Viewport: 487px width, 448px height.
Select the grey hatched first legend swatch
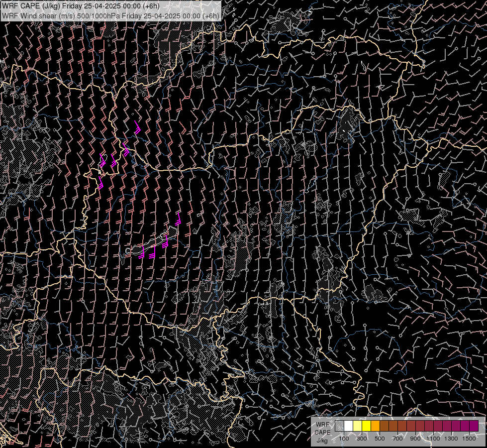click(x=339, y=426)
